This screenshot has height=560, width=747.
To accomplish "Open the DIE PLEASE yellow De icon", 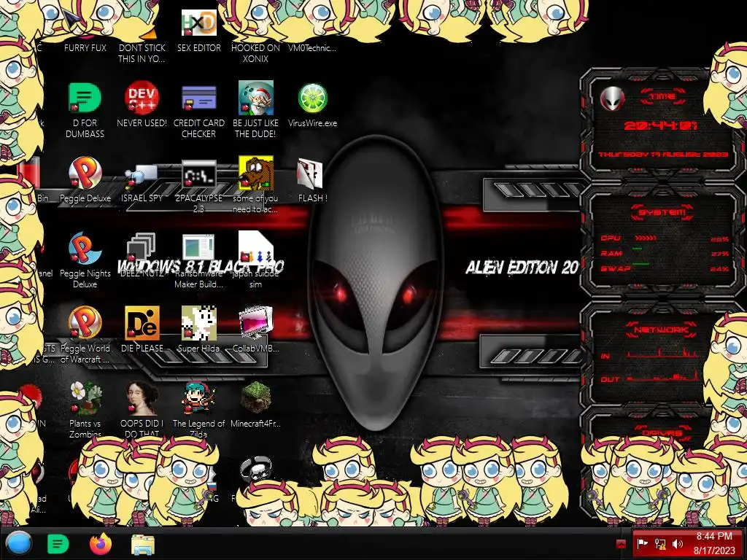I will 142,323.
